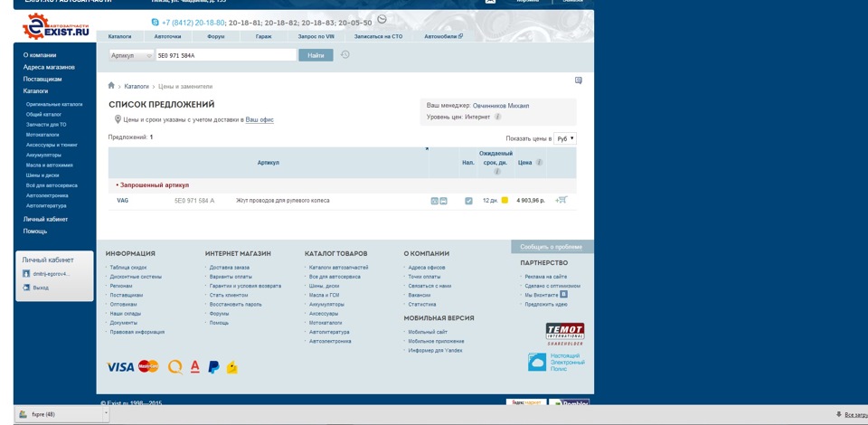Image resolution: width=868 pixels, height=425 pixels.
Task: Click the small pin arrow in table header
Action: pos(427,149)
